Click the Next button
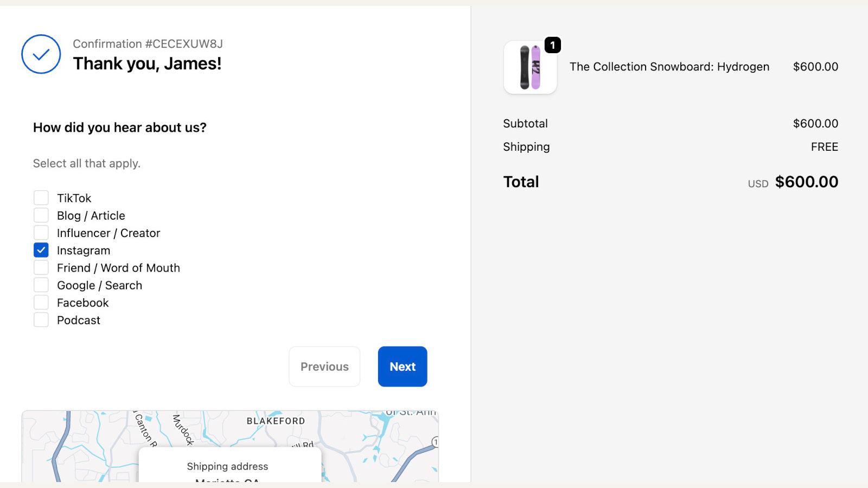This screenshot has height=488, width=868. [402, 367]
